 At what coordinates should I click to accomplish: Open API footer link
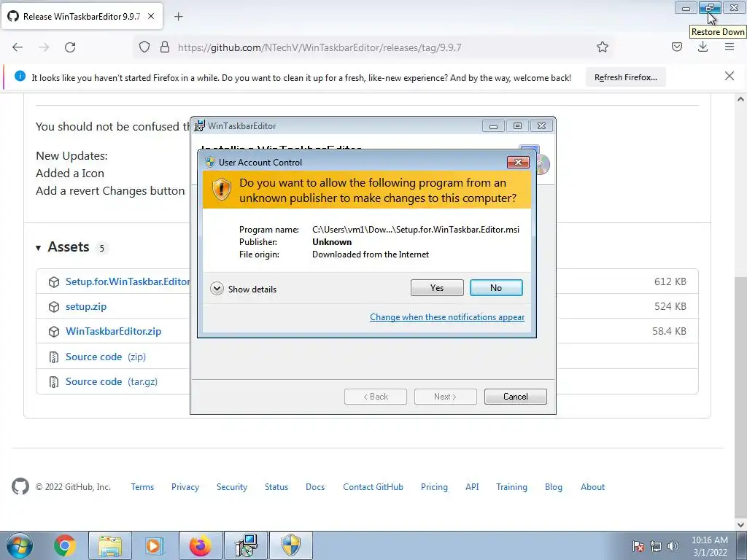pos(472,487)
